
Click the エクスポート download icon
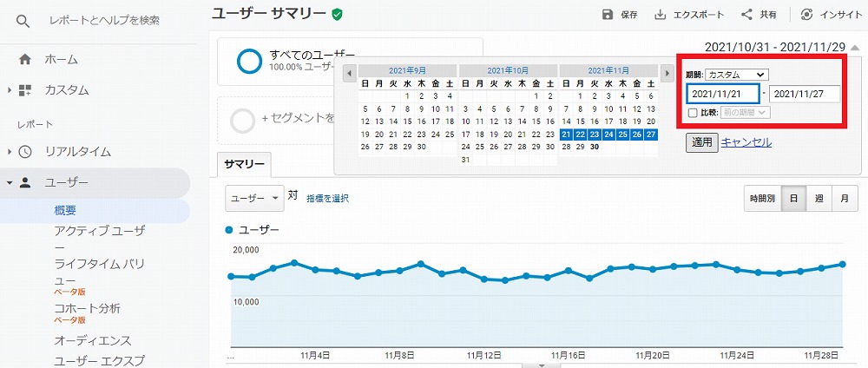click(x=660, y=15)
